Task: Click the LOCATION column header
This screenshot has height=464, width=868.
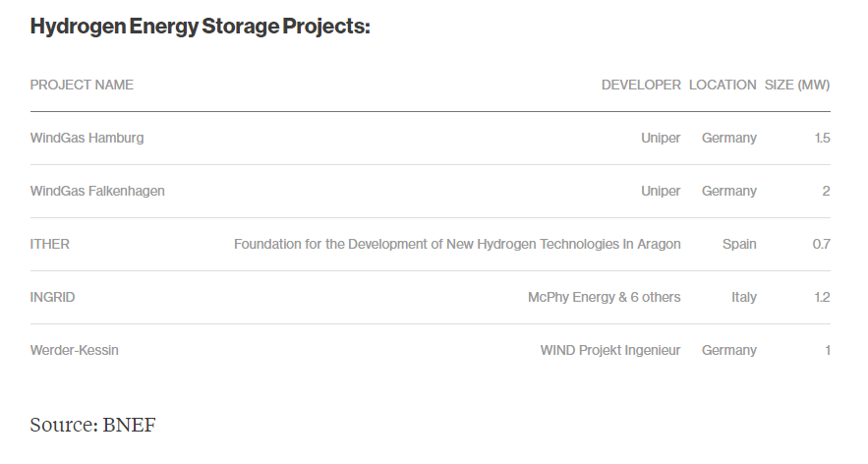Action: [x=723, y=85]
